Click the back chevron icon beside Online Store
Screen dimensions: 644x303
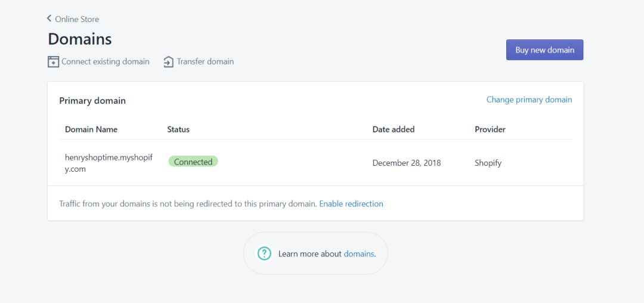click(x=49, y=18)
